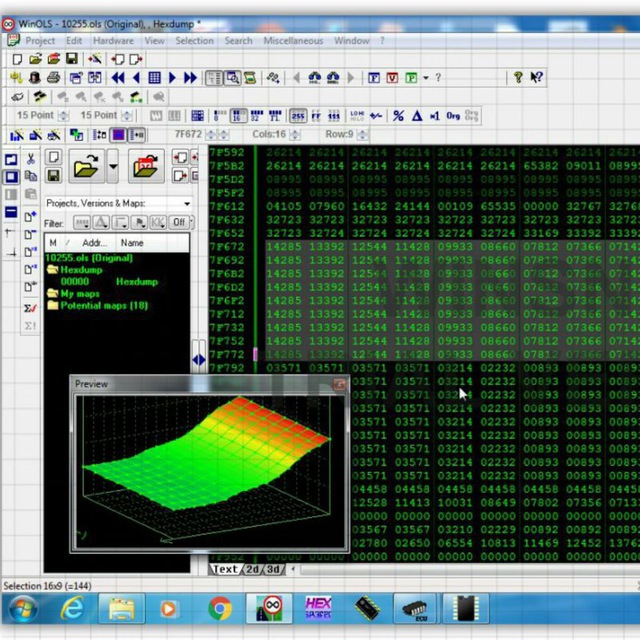Jump to previous map with double-left arrow
Screen dimensions: 640x640
(x=118, y=78)
